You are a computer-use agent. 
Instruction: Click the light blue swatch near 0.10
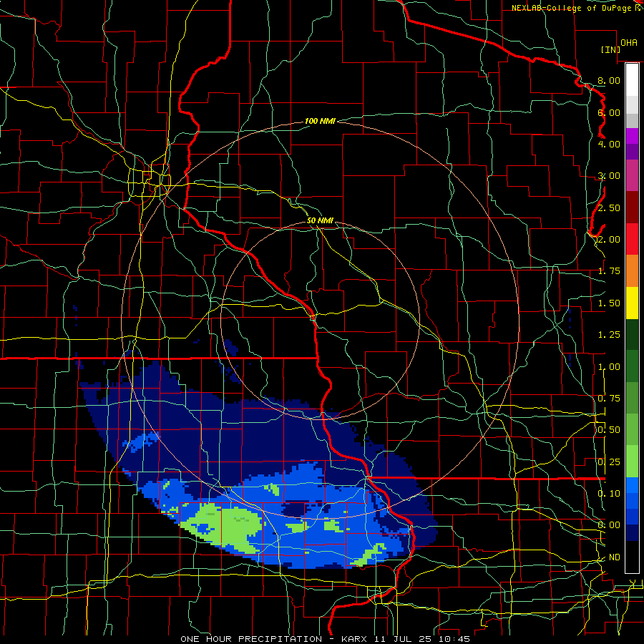click(x=632, y=485)
